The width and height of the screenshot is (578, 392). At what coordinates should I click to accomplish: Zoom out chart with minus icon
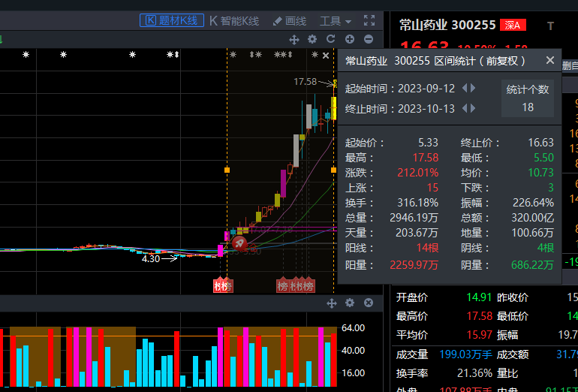coord(369,39)
